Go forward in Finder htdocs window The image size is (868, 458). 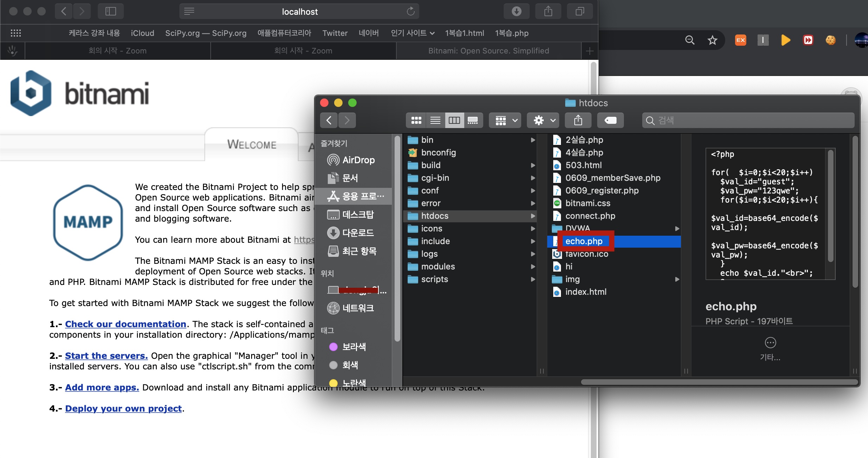click(x=347, y=120)
